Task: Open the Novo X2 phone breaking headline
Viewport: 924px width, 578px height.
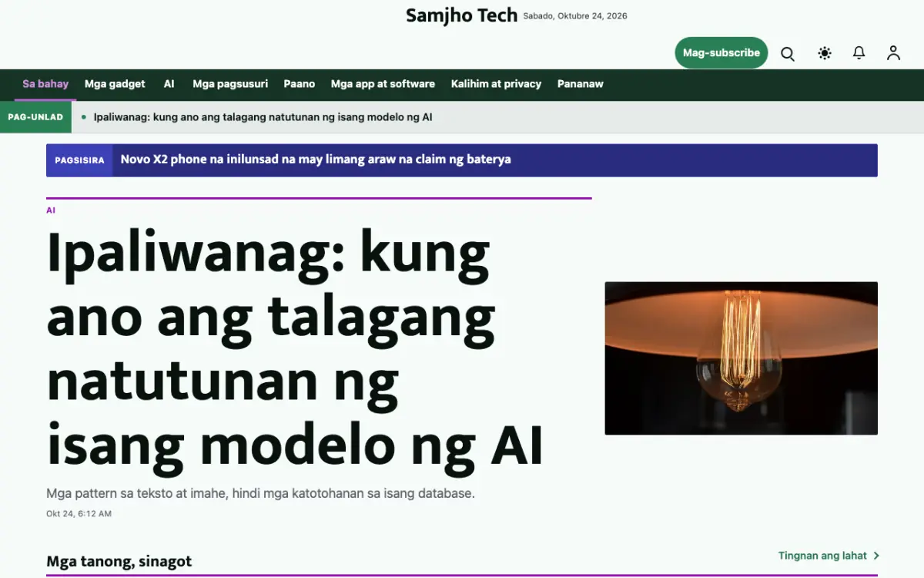Action: pos(316,160)
